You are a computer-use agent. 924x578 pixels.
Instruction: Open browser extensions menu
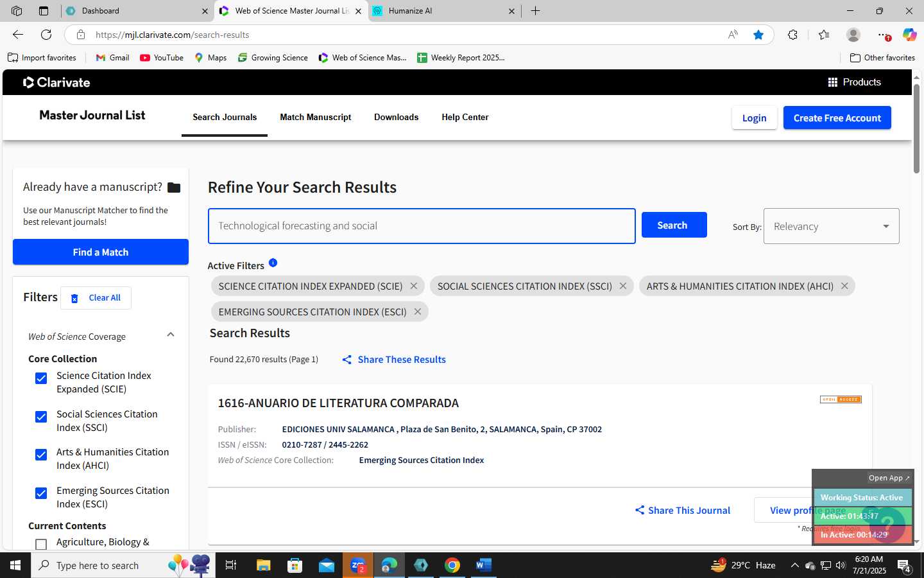pyautogui.click(x=793, y=35)
